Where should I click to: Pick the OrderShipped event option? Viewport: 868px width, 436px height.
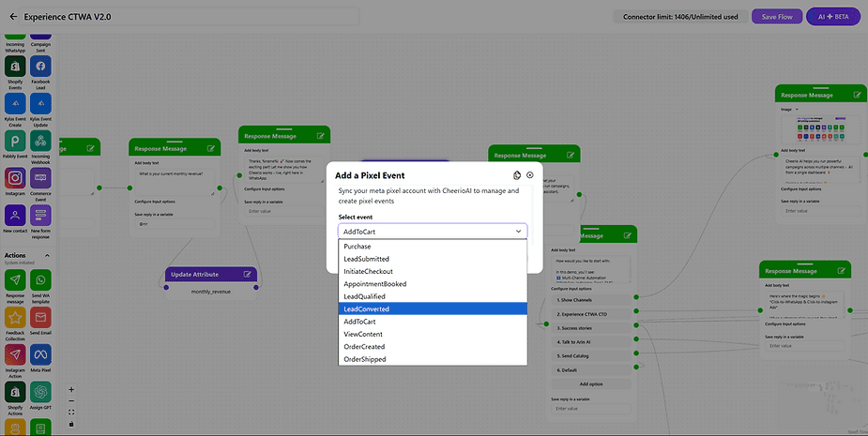coord(433,359)
